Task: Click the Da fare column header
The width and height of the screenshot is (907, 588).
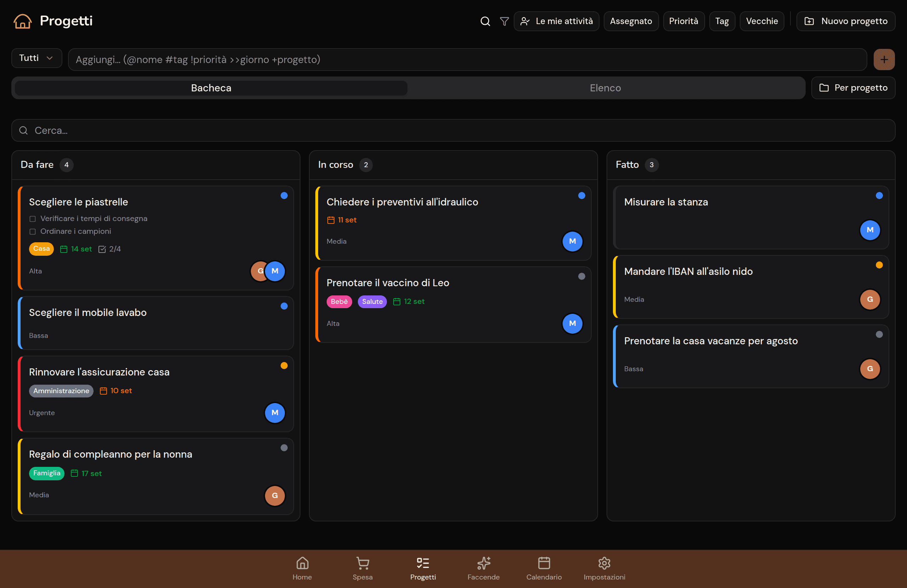Action: 156,165
